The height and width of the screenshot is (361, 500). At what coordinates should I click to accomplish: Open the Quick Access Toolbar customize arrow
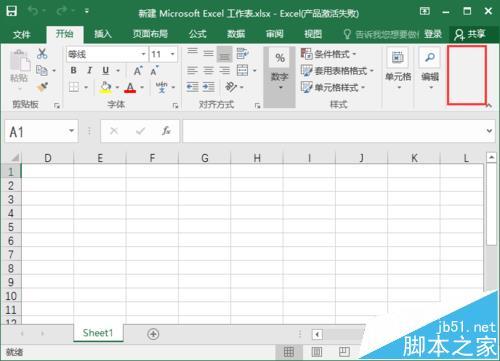(x=87, y=11)
